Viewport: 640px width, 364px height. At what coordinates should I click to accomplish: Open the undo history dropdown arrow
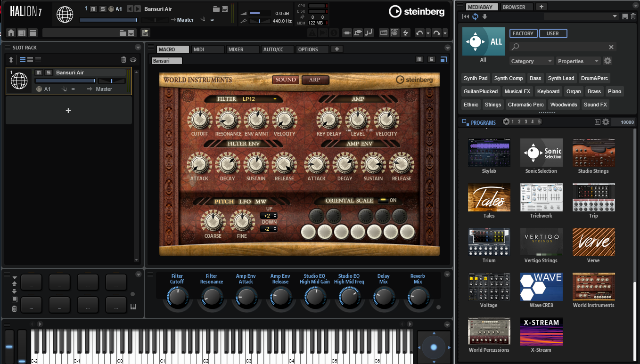[428, 33]
